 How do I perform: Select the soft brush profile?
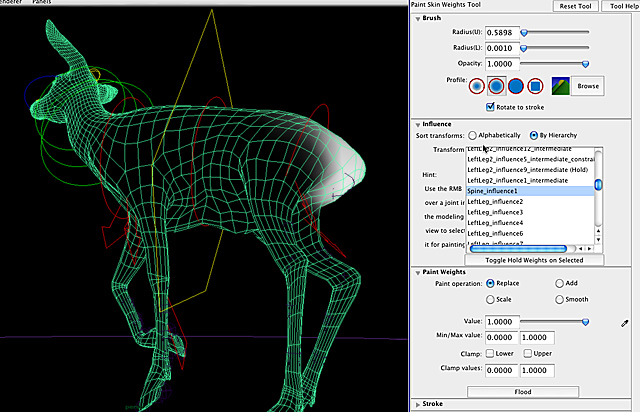point(496,86)
